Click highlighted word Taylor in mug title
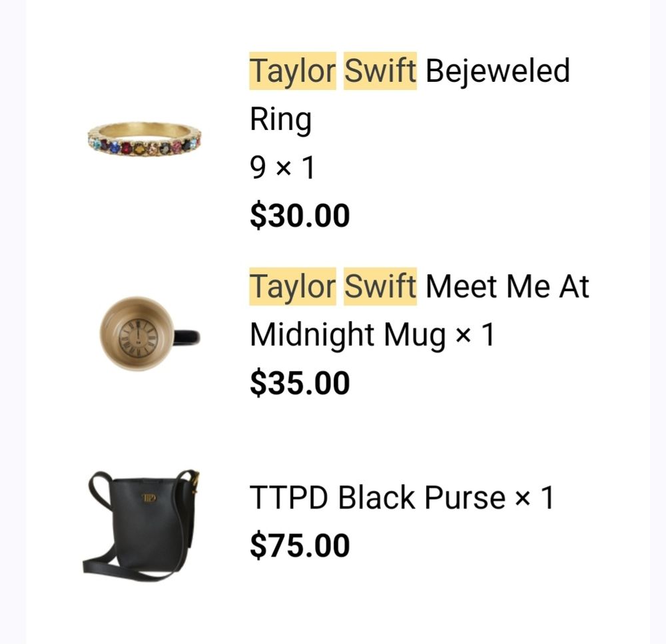 click(x=292, y=286)
